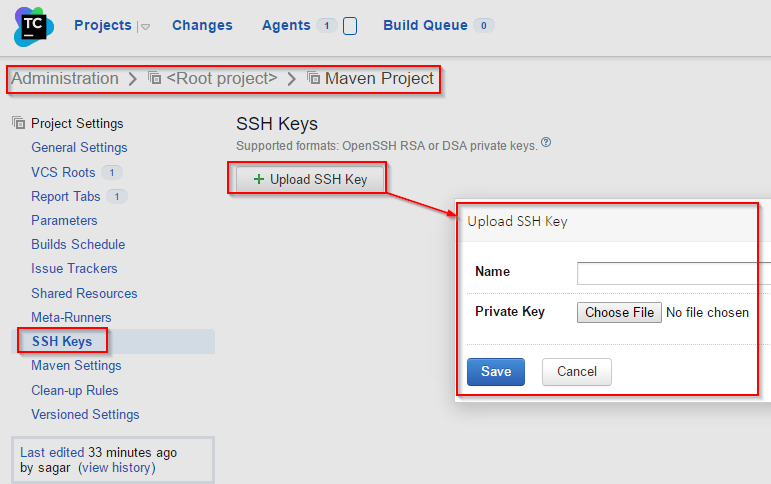Open the Agents page
Screen dimensions: 771x484
pos(286,25)
